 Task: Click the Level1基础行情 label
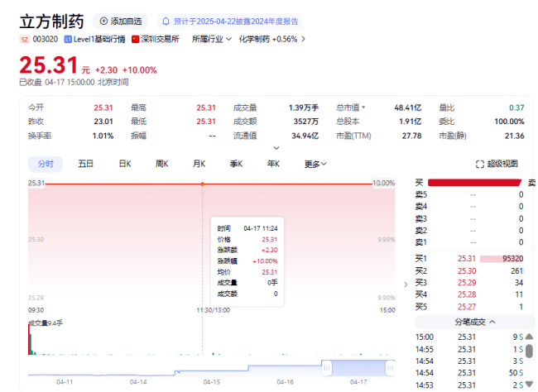pyautogui.click(x=99, y=40)
